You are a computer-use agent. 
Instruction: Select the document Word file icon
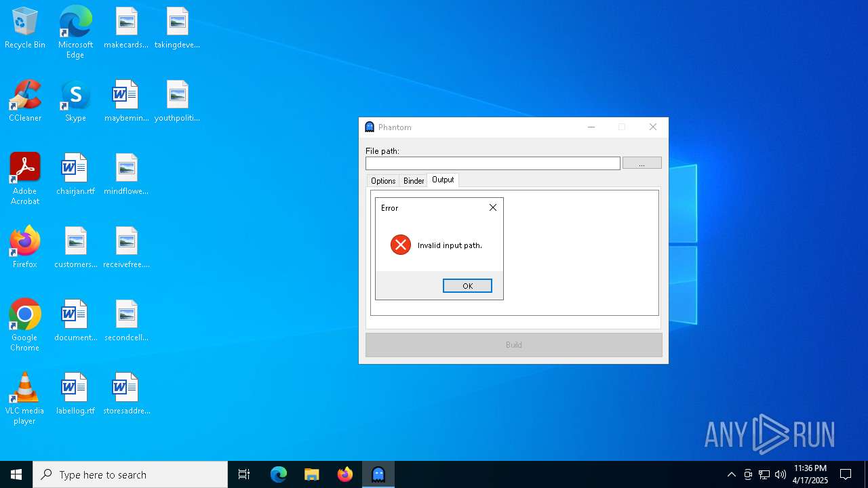pyautogui.click(x=75, y=321)
